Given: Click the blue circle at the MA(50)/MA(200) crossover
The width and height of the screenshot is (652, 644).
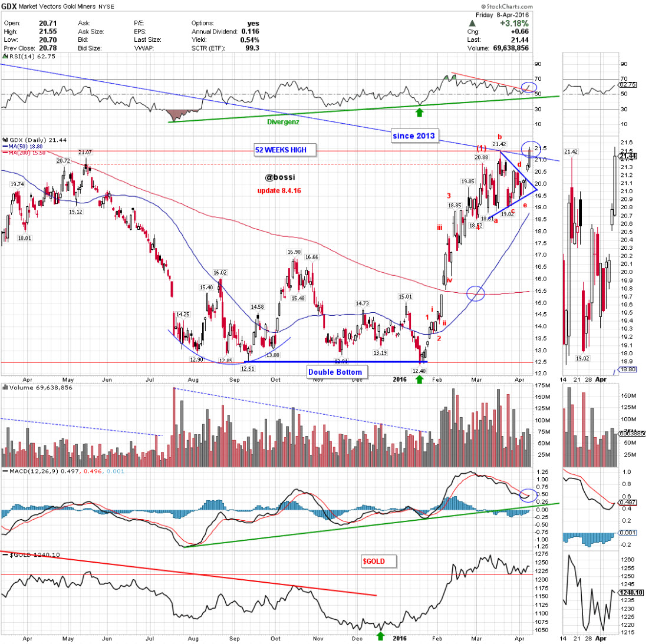Looking at the screenshot, I should (476, 293).
